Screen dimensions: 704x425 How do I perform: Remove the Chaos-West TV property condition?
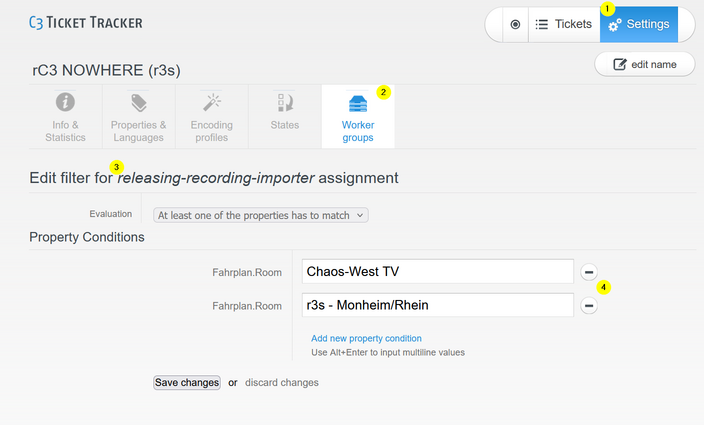pyautogui.click(x=589, y=272)
